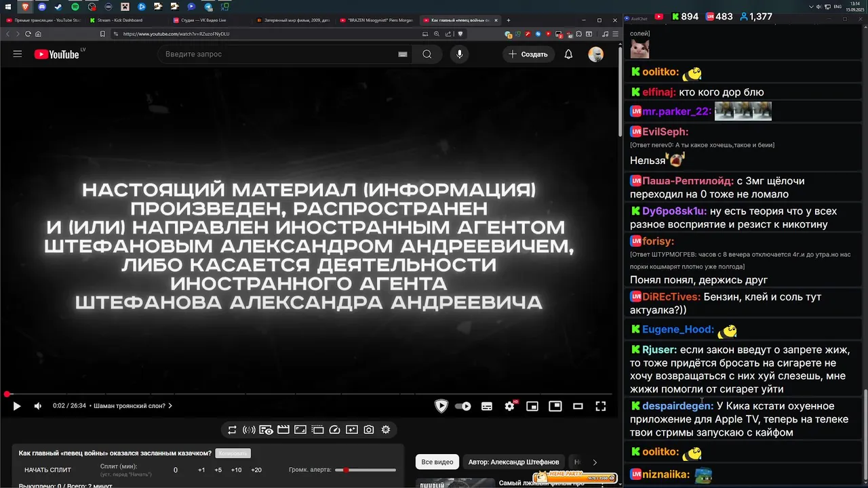This screenshot has height=488, width=868.
Task: Switch to theater mode
Action: point(578,406)
